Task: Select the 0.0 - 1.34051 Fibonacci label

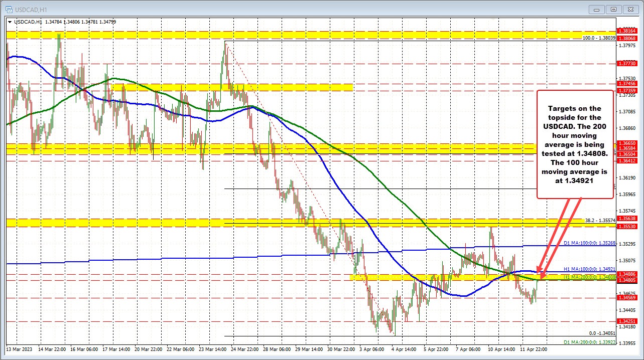Action: 602,333
